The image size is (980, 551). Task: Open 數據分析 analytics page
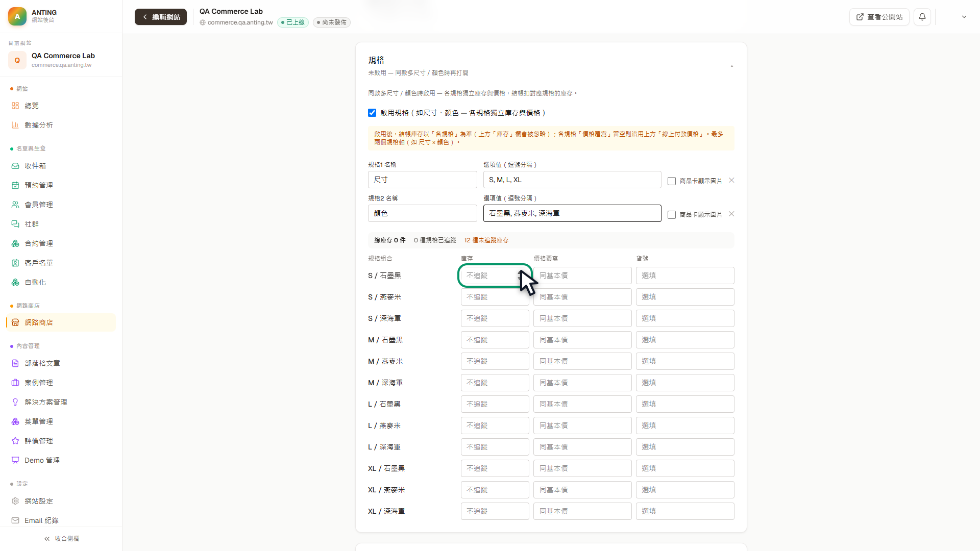pos(61,125)
